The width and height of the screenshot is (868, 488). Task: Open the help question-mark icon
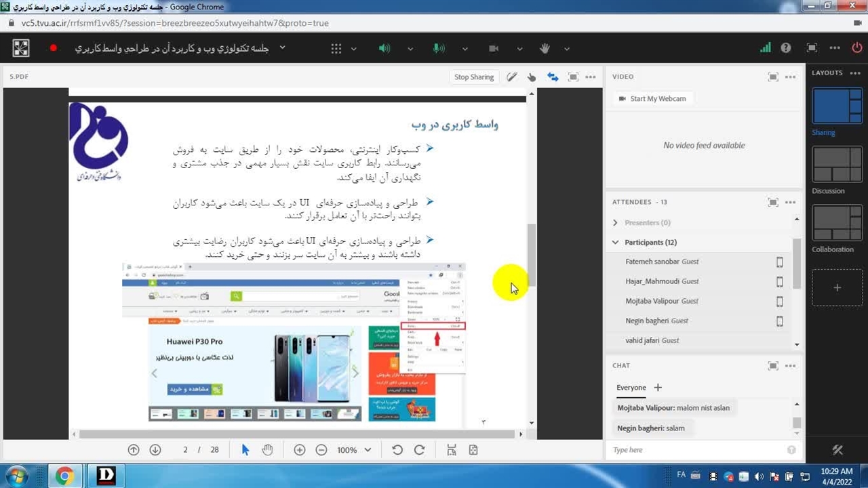(x=785, y=48)
